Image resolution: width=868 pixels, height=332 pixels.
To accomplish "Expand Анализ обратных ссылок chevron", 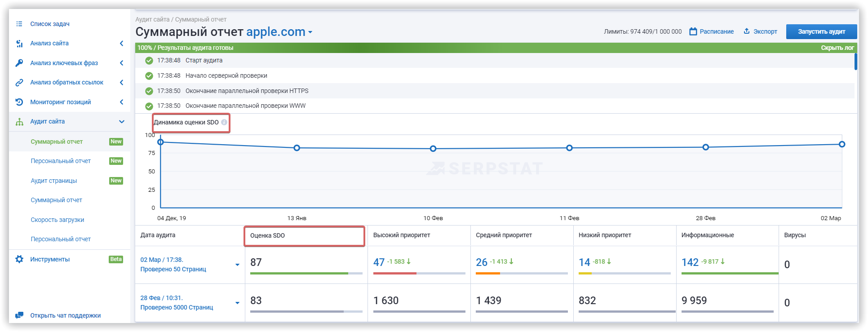I will (121, 83).
